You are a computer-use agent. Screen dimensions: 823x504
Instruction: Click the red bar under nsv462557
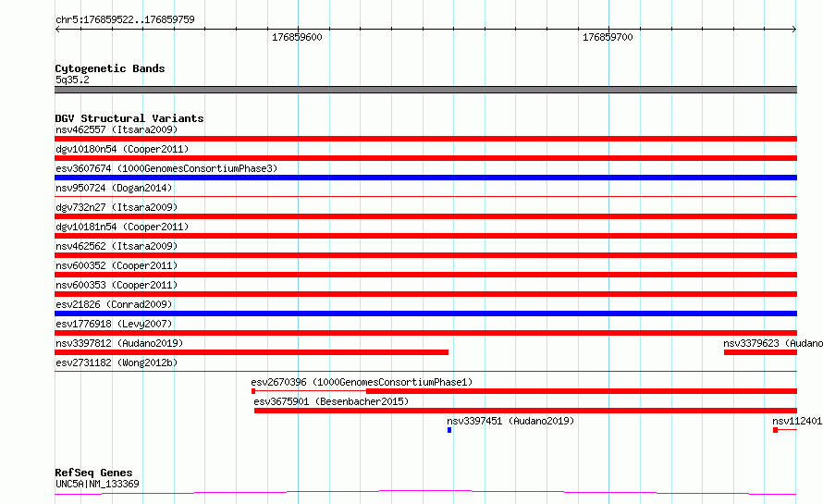(x=425, y=139)
